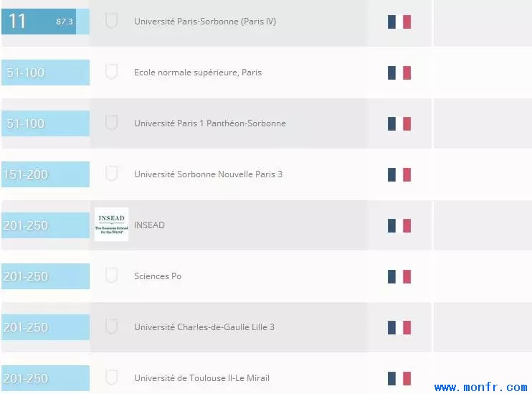
Task: Click the shield icon beside Ecole normale supérieure
Action: click(111, 72)
